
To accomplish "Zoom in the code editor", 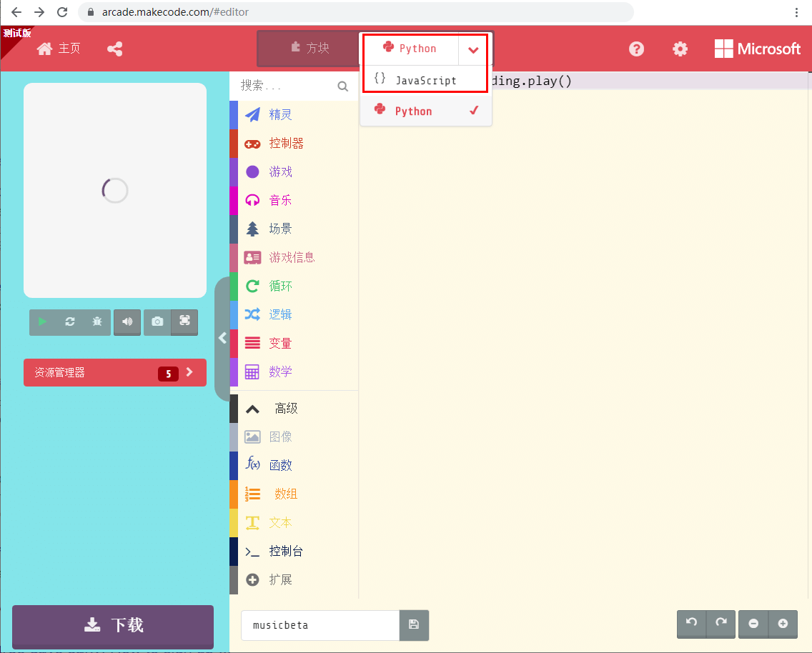I will [x=783, y=623].
